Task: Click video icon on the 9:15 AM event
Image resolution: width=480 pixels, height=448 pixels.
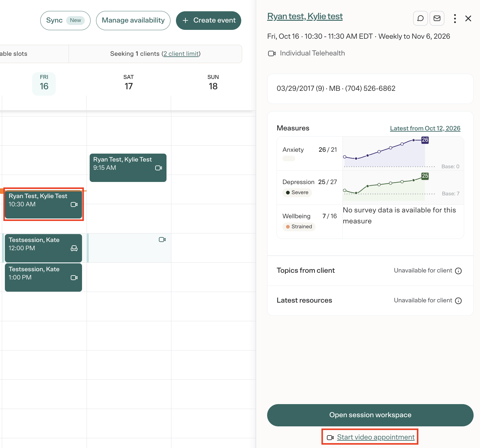Action: [159, 168]
